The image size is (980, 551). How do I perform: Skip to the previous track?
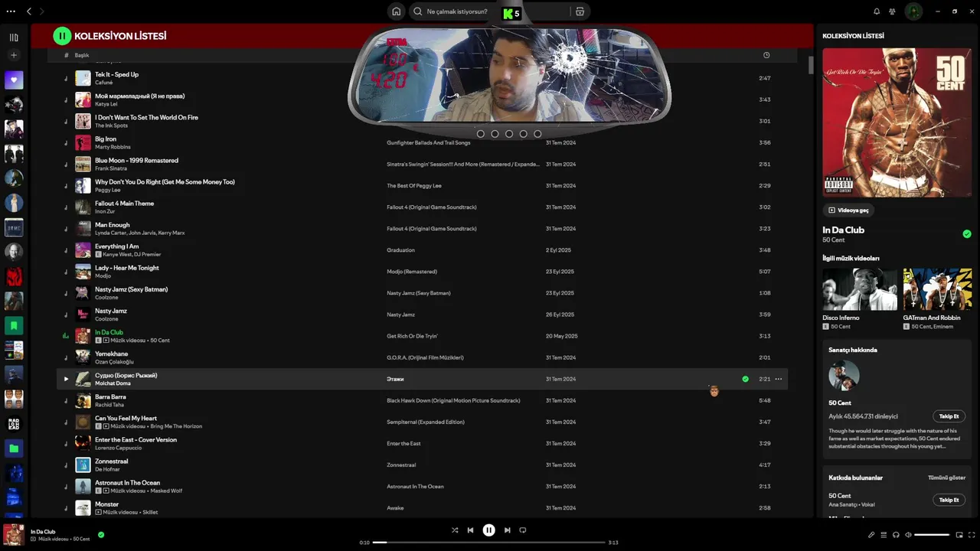pos(470,530)
